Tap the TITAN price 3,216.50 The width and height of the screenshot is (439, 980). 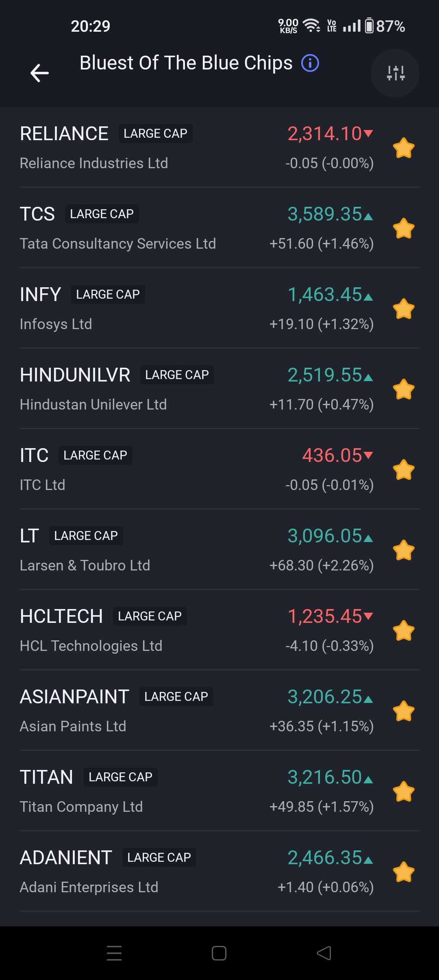[325, 777]
